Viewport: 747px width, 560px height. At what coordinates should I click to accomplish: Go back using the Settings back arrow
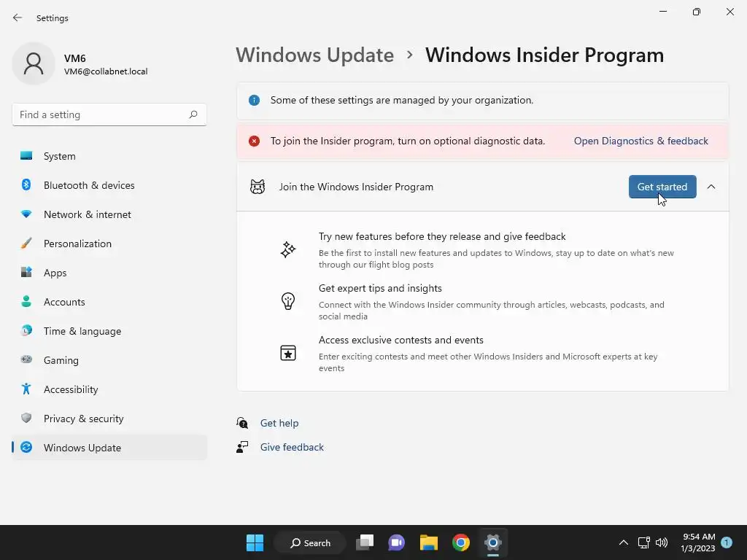18,17
